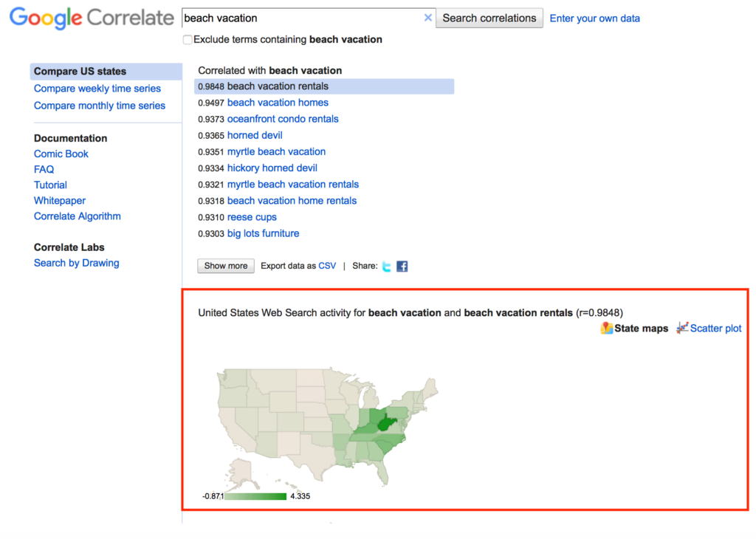This screenshot has height=539, width=756.
Task: Export data via the CSV link
Action: coord(327,266)
